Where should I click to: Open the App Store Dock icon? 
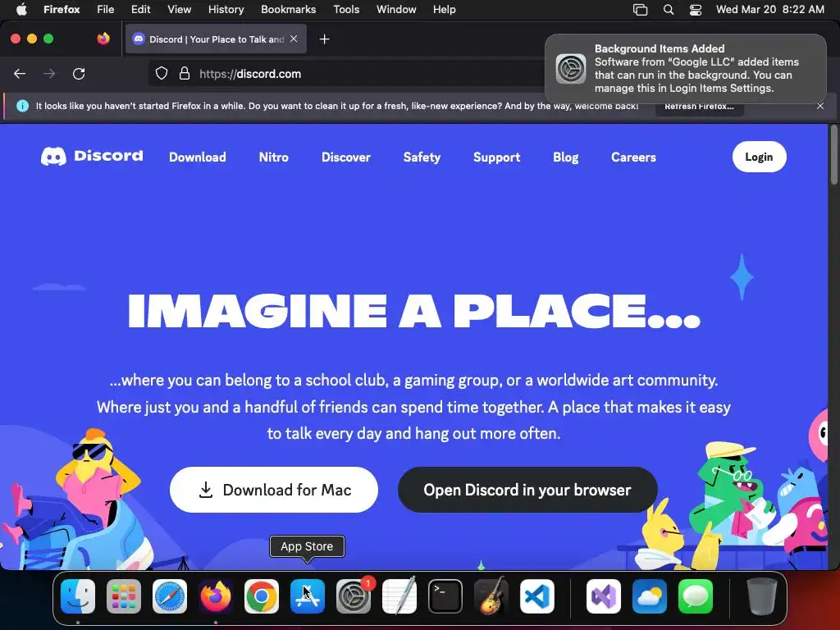coord(308,596)
